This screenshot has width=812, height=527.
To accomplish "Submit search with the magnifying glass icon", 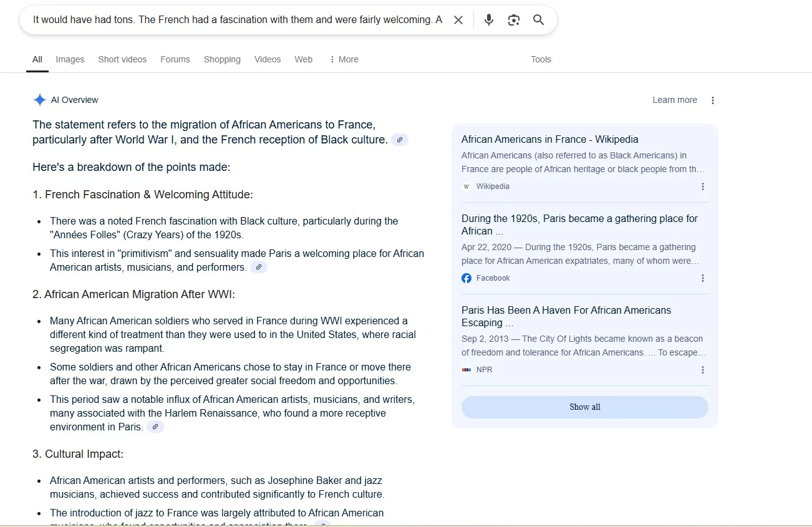I will point(539,20).
